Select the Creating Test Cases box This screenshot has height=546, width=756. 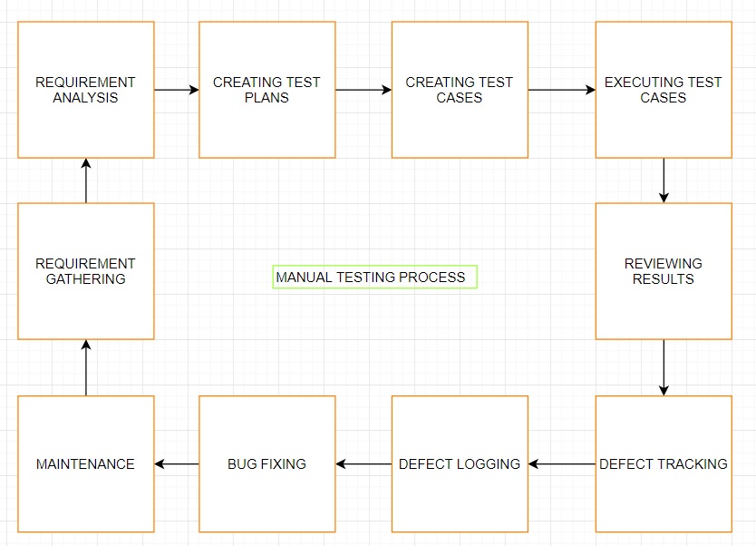pyautogui.click(x=460, y=90)
